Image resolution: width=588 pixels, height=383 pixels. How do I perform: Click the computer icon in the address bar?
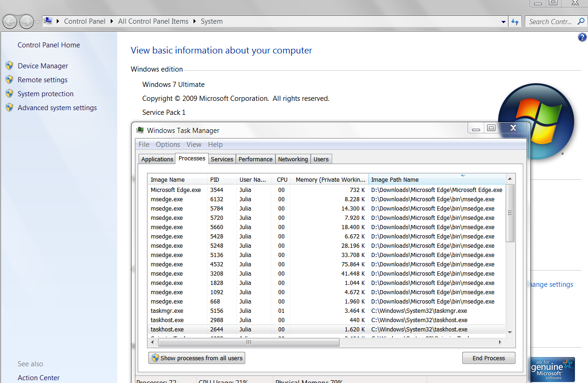coord(47,21)
